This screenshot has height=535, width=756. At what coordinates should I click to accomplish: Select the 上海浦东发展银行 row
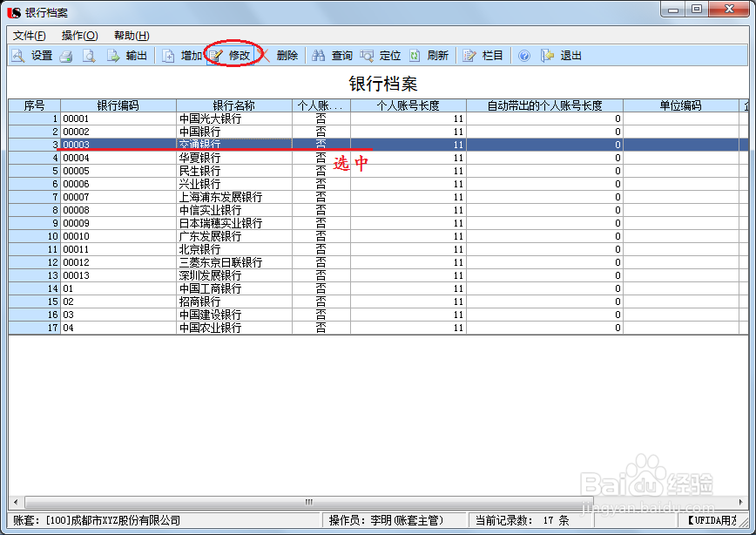pyautogui.click(x=379, y=197)
